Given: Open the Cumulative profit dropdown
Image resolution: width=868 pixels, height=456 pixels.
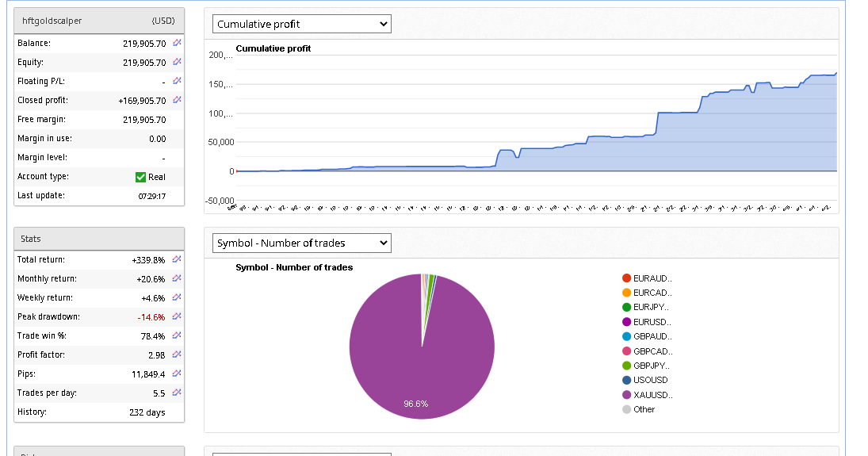Looking at the screenshot, I should tap(301, 24).
